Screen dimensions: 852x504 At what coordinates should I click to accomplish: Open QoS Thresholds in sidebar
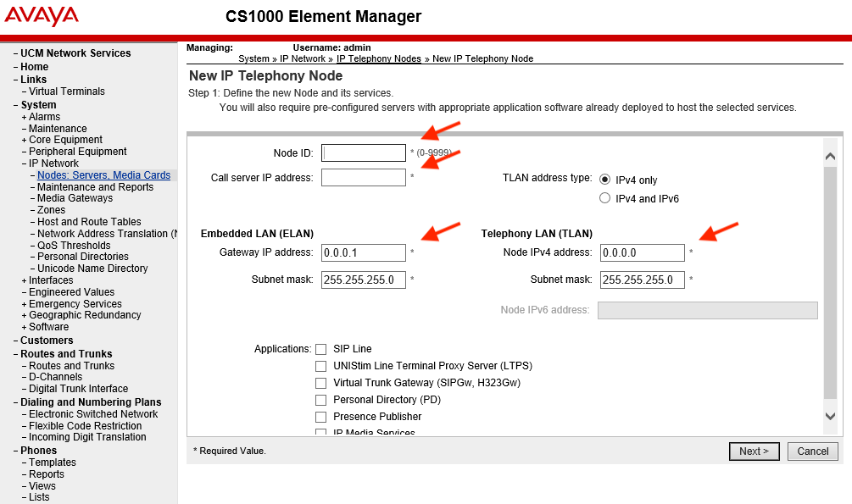coord(74,246)
